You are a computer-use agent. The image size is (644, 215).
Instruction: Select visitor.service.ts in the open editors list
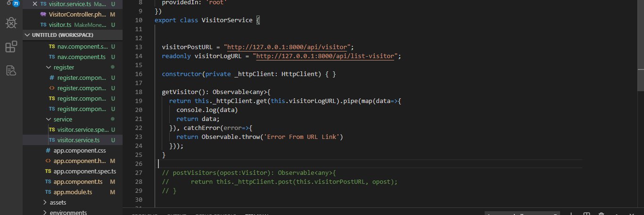[73, 4]
